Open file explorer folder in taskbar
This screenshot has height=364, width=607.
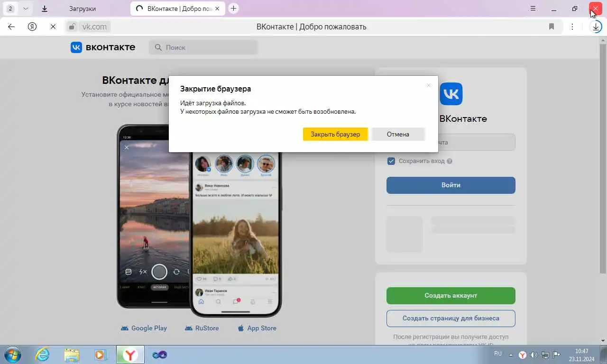click(x=72, y=355)
